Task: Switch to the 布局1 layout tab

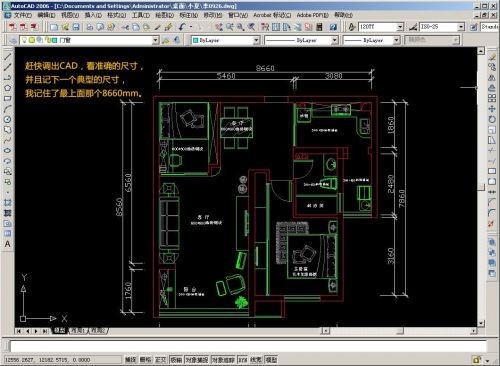Action: pos(77,331)
